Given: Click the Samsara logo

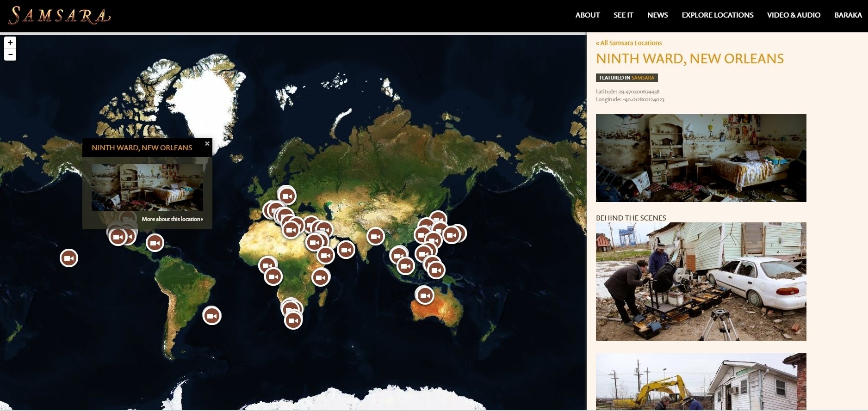Looking at the screenshot, I should pyautogui.click(x=59, y=15).
